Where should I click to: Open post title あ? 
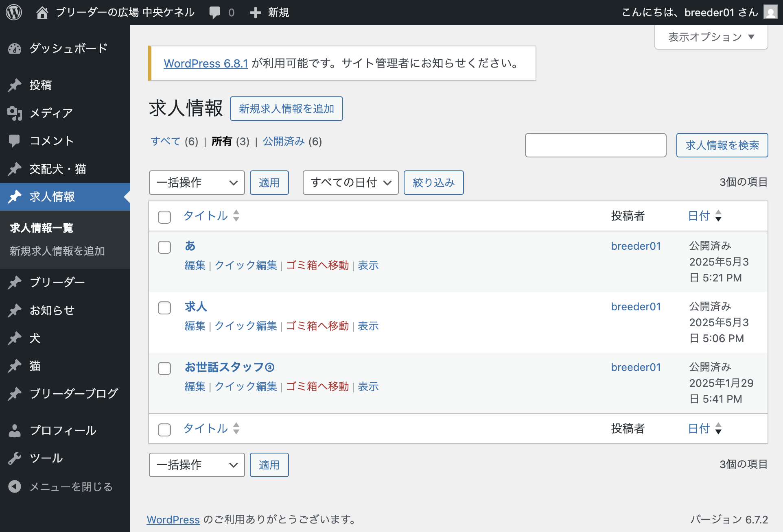pyautogui.click(x=190, y=246)
